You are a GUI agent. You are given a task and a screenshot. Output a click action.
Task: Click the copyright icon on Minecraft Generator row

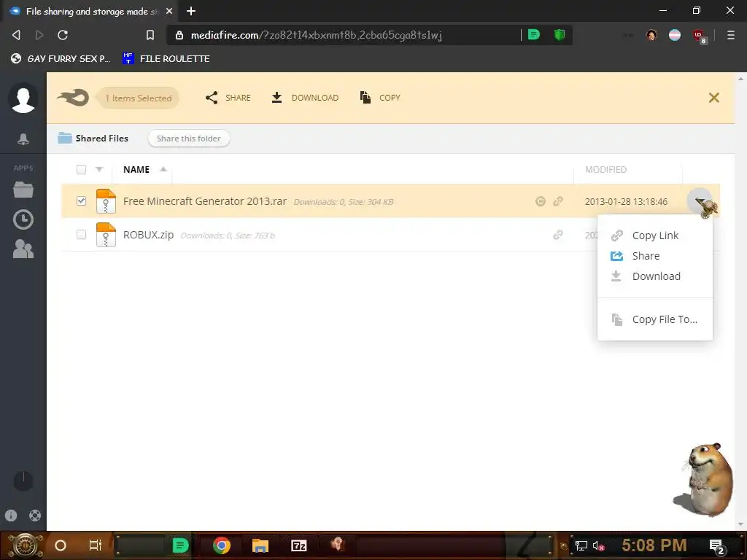pos(541,201)
